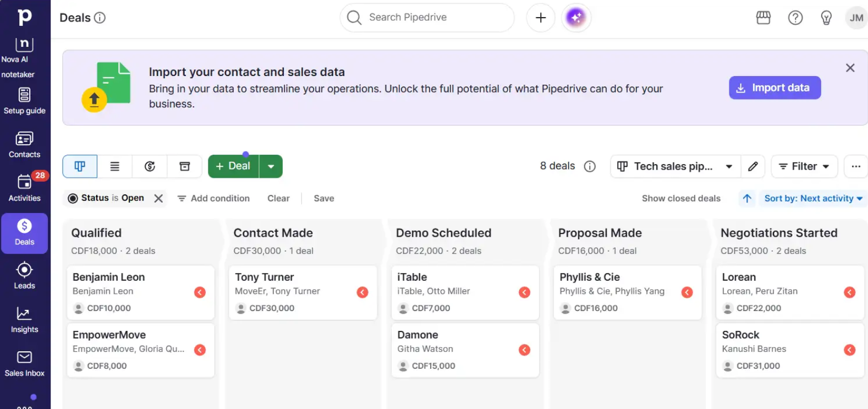Edit pipeline with the pencil icon
This screenshot has height=409, width=868.
tap(753, 166)
